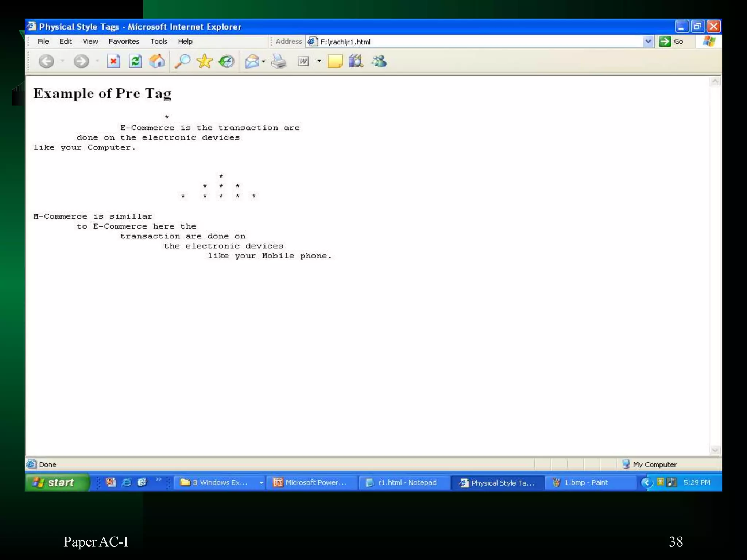Go to Home page icon
This screenshot has width=747, height=560.
click(x=157, y=61)
